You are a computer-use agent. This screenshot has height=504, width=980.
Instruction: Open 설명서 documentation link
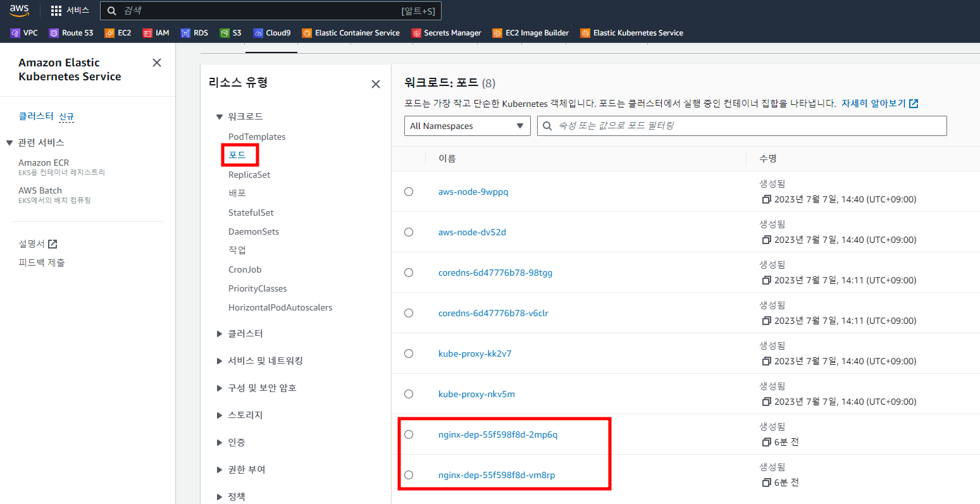pos(38,244)
